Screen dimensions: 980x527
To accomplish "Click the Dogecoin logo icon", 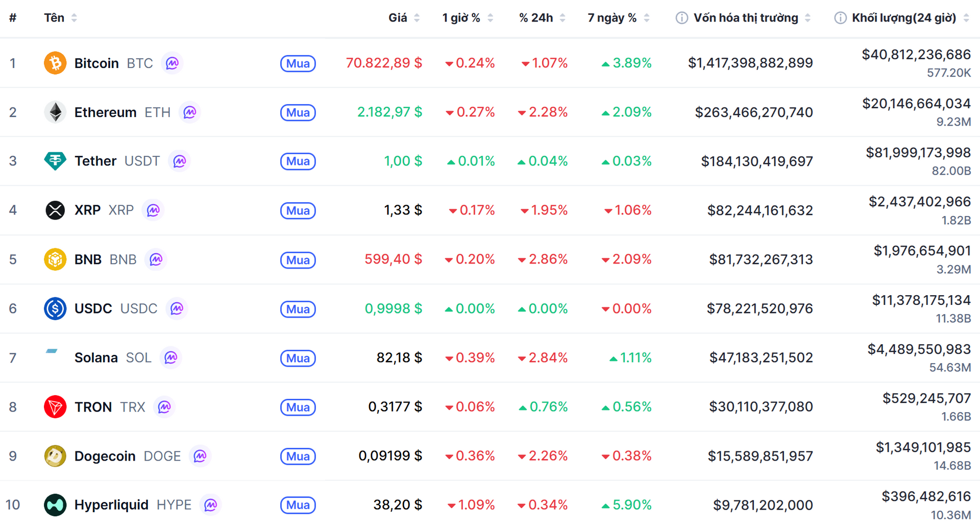I will (55, 456).
